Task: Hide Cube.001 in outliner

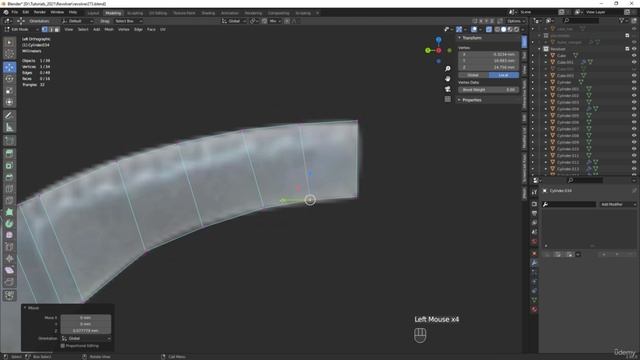Action: pyautogui.click(x=634, y=62)
